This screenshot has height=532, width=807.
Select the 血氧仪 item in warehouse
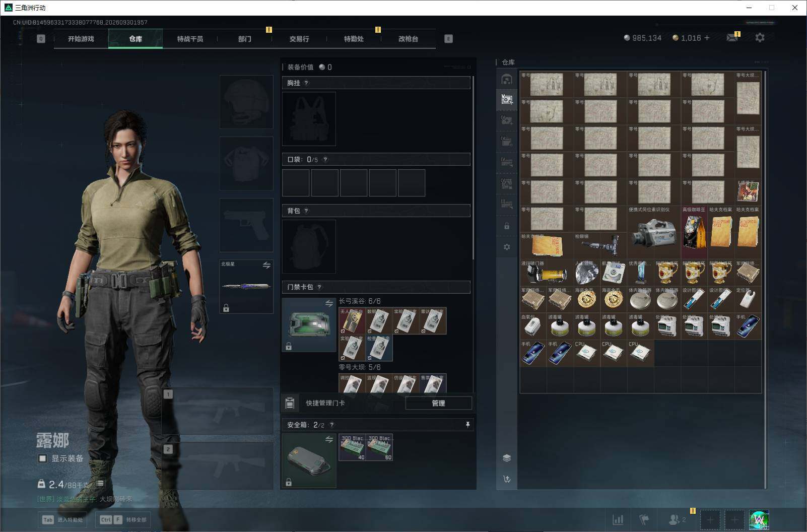(x=533, y=326)
